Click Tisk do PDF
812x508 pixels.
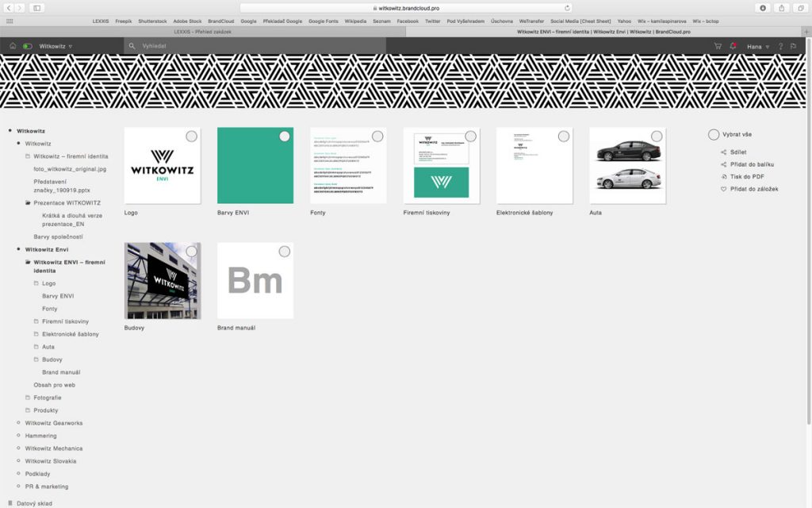(x=747, y=177)
